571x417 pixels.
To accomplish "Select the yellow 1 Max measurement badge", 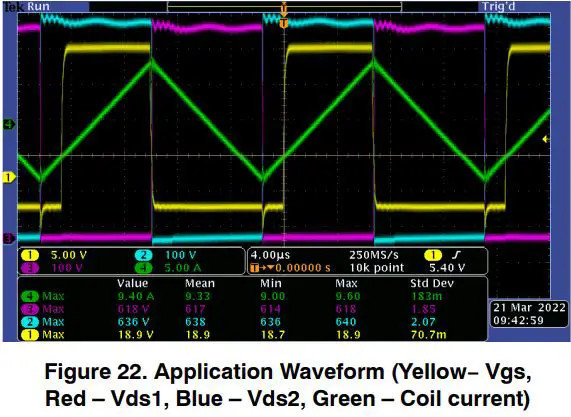I will (30, 335).
